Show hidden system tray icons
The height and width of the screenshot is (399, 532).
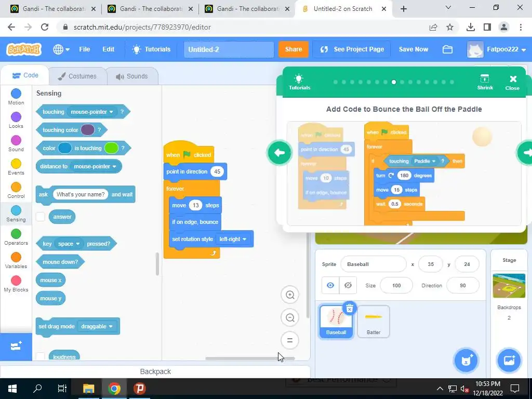[x=440, y=389]
